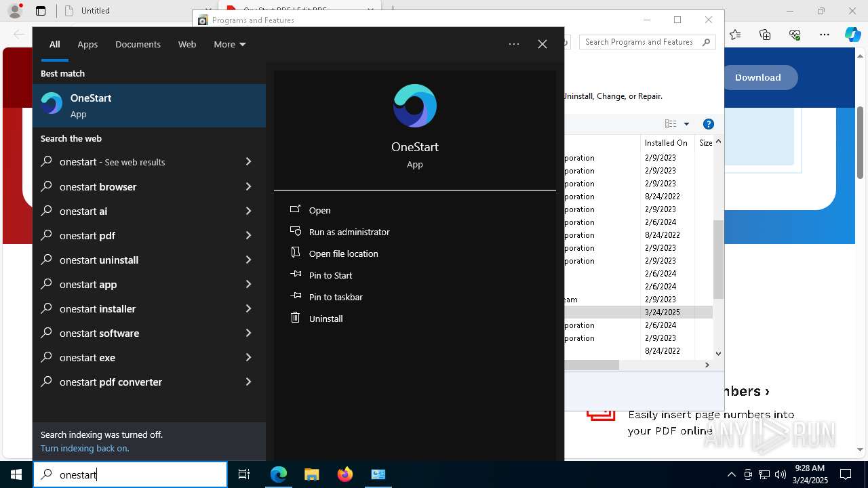Open Edge Browser essentials icon
The height and width of the screenshot is (488, 868).
(795, 35)
